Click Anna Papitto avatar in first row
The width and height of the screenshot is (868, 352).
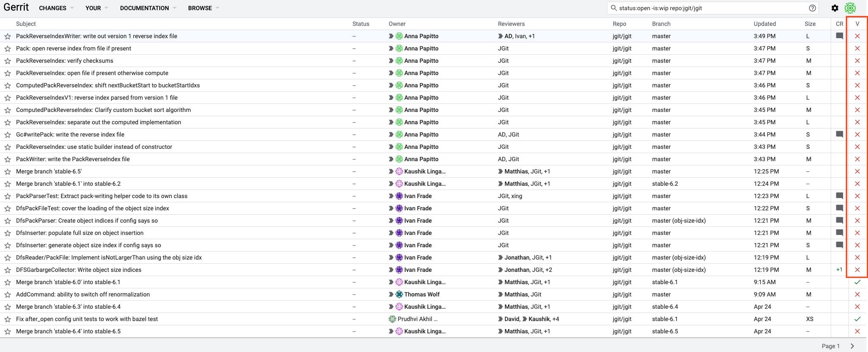tap(399, 36)
